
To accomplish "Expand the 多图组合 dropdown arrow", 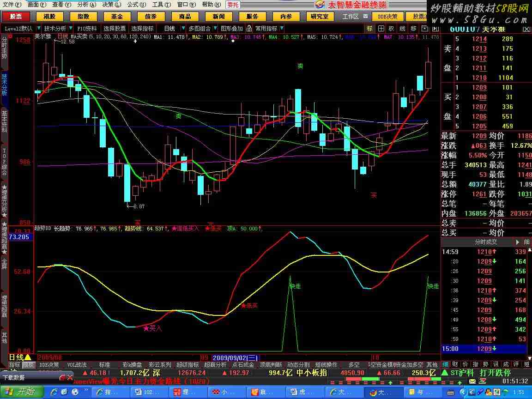I will 215,28.
